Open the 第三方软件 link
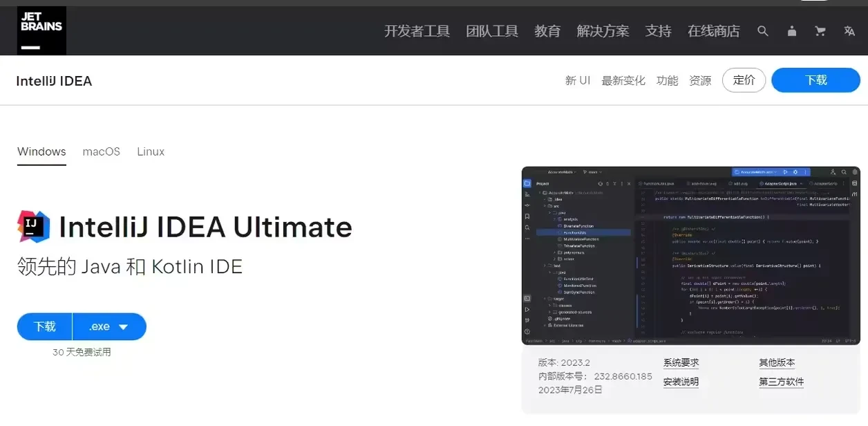This screenshot has height=426, width=868. pos(782,382)
